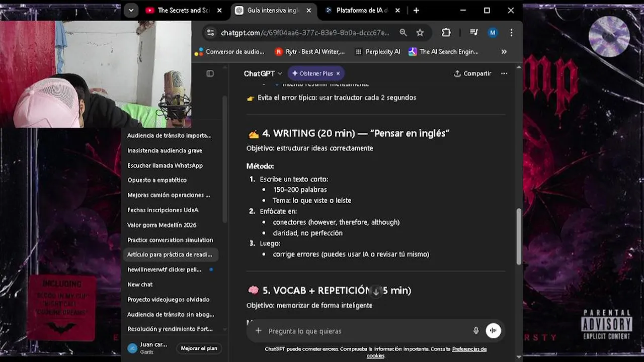The image size is (644, 362).
Task: Select chat Artículo para práctica de reading
Action: tap(171, 254)
